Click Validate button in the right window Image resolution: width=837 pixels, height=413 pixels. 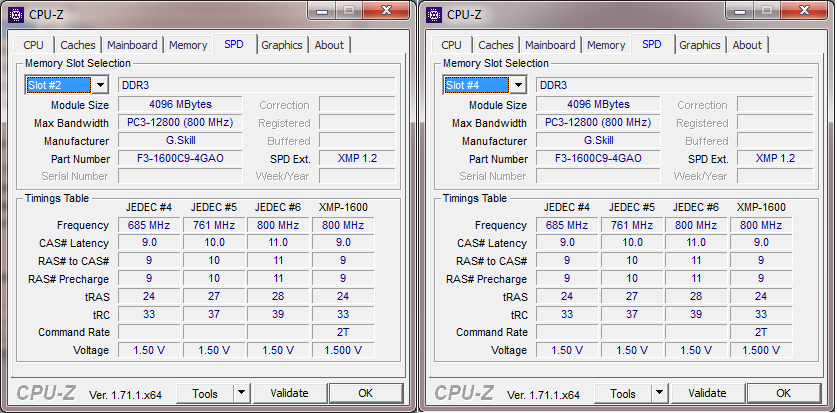coord(707,394)
